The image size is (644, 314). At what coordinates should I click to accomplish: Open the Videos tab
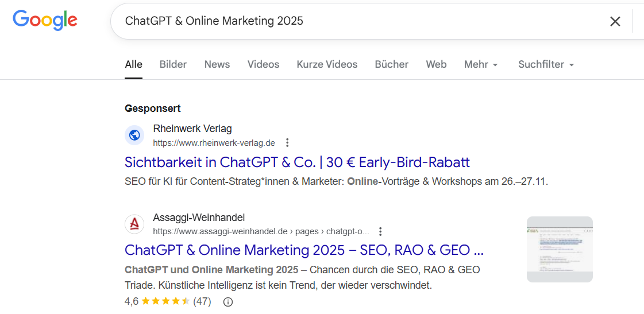click(x=263, y=64)
